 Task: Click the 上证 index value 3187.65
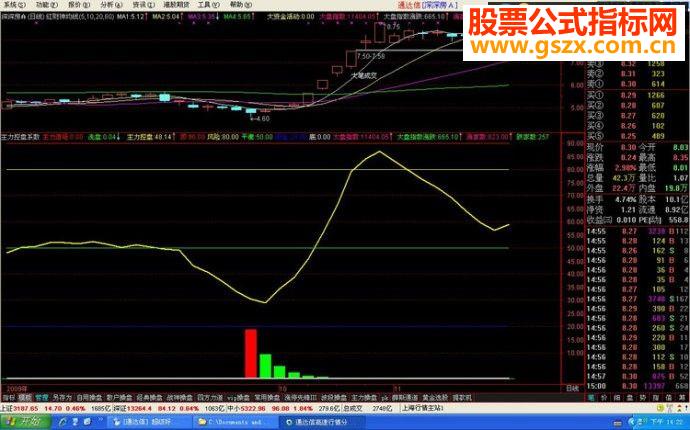[x=27, y=408]
